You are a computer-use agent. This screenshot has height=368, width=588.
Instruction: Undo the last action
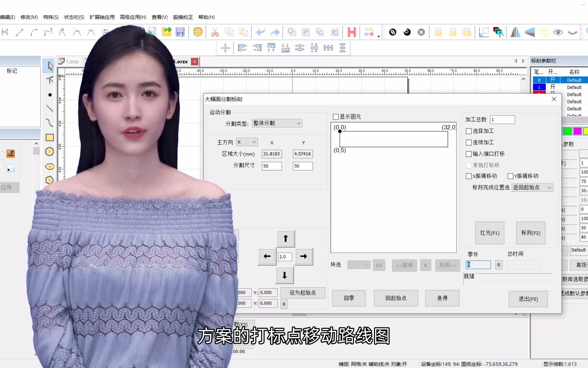(260, 32)
